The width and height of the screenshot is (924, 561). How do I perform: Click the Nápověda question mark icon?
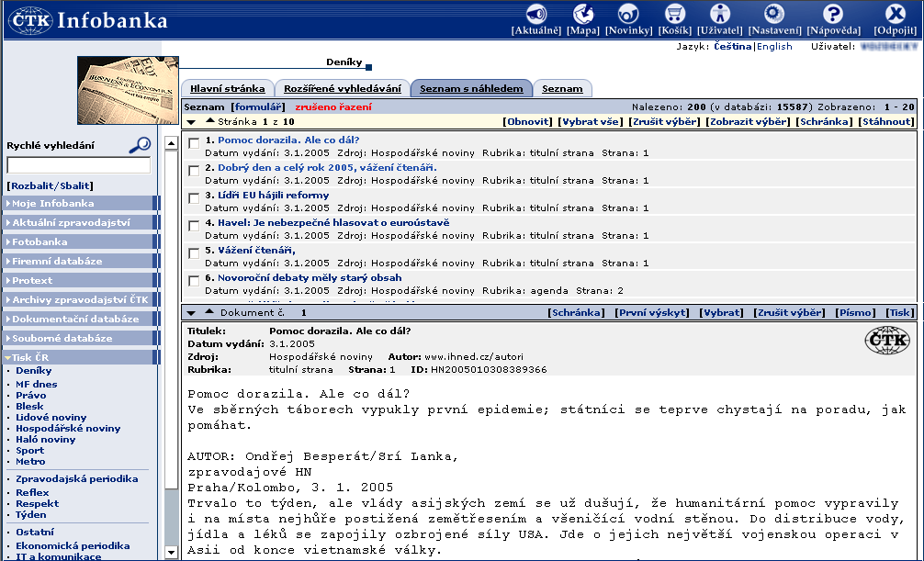[833, 14]
